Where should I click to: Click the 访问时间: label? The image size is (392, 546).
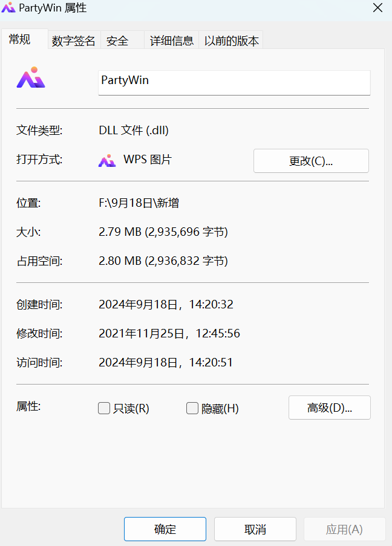tap(39, 363)
